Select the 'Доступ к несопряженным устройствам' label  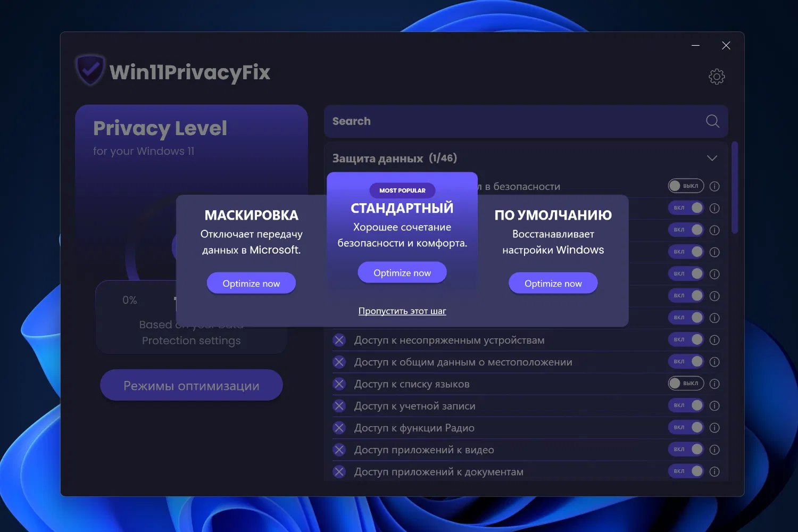pyautogui.click(x=450, y=340)
